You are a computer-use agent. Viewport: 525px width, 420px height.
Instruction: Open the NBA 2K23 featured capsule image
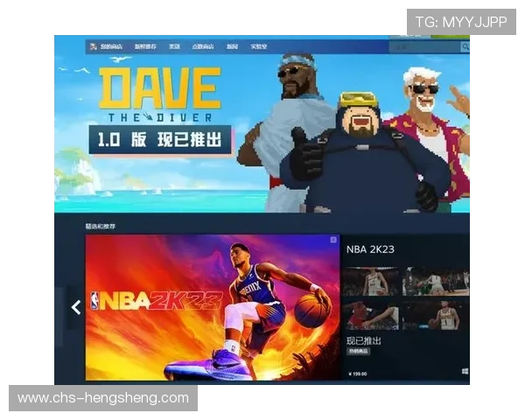coord(213,307)
